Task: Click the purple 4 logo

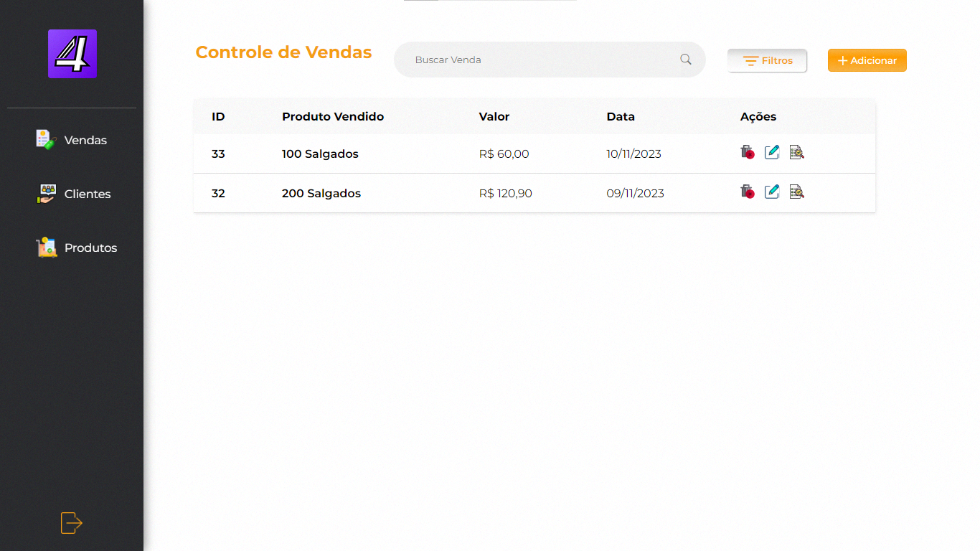Action: [72, 54]
